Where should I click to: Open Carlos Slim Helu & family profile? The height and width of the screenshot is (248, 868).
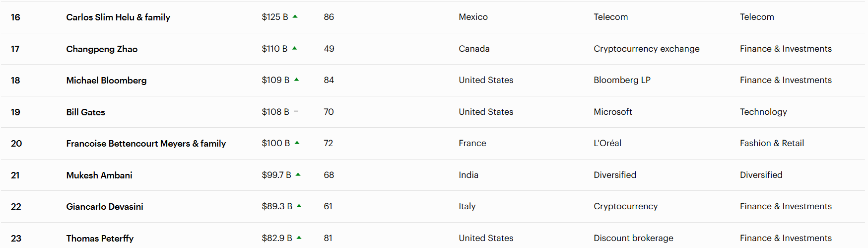point(118,17)
